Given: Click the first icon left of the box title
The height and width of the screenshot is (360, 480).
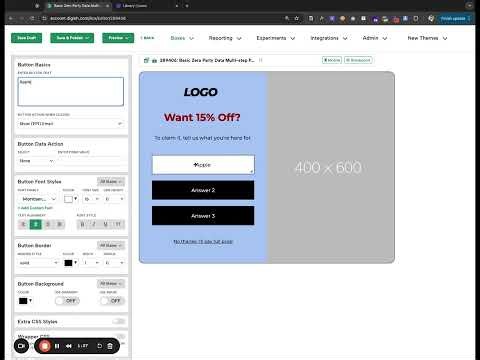Looking at the screenshot, I should [x=146, y=60].
